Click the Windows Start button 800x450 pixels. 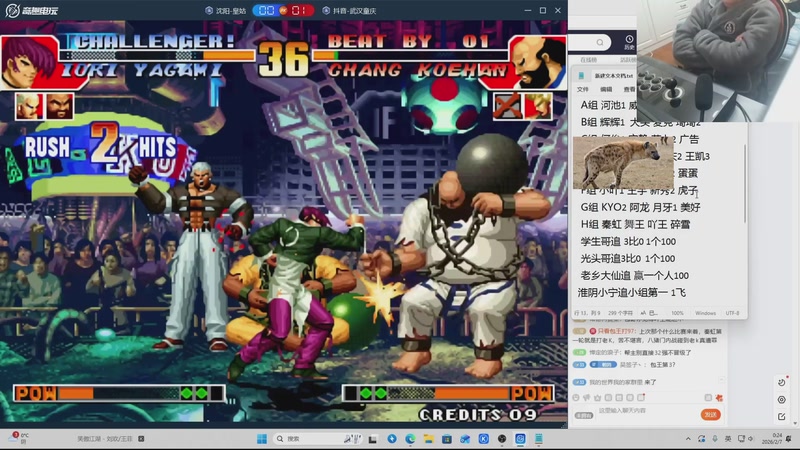pyautogui.click(x=262, y=439)
